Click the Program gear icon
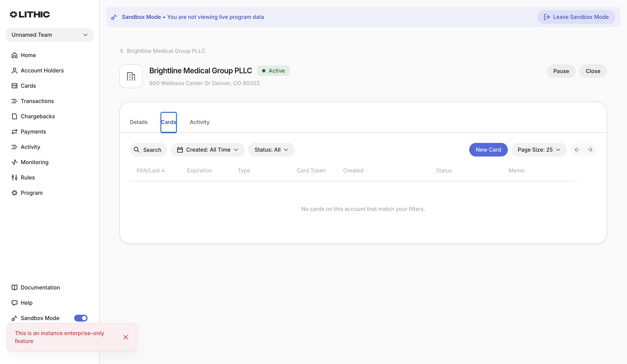Viewport: 627px width, 364px height. click(x=14, y=193)
